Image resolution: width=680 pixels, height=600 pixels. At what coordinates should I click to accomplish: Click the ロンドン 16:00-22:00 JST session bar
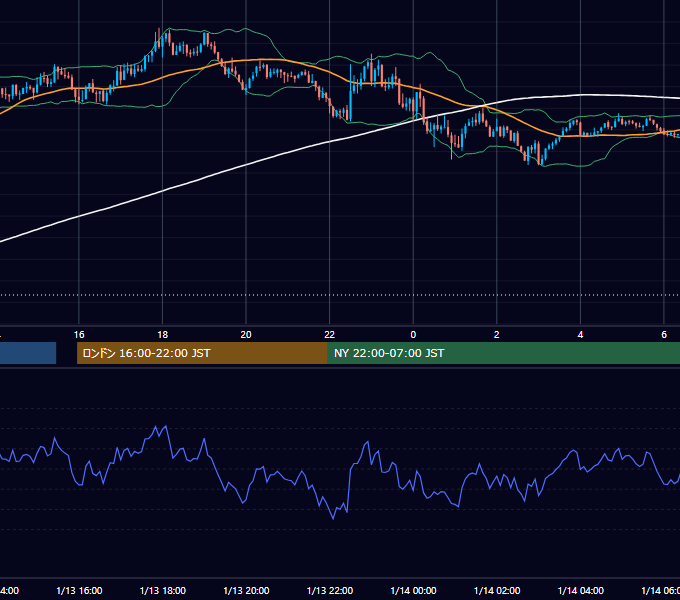click(x=202, y=353)
